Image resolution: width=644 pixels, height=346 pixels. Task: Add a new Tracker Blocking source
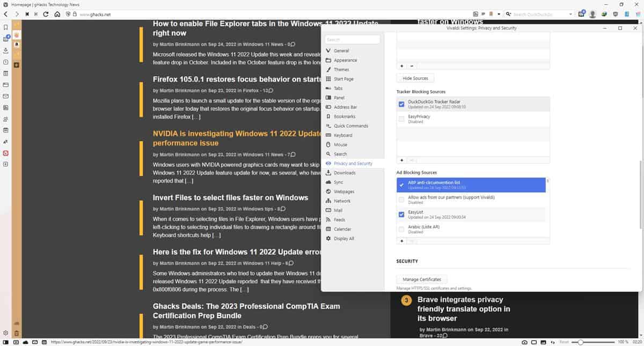(401, 160)
